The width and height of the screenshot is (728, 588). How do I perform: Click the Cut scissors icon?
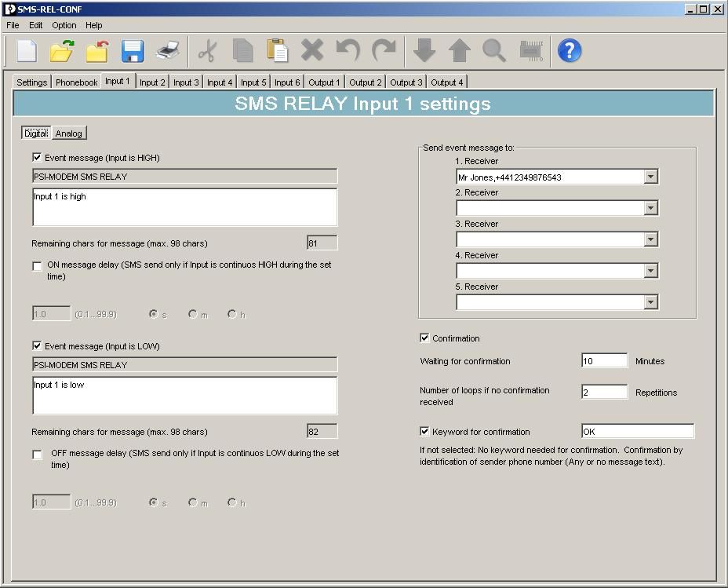[x=208, y=50]
